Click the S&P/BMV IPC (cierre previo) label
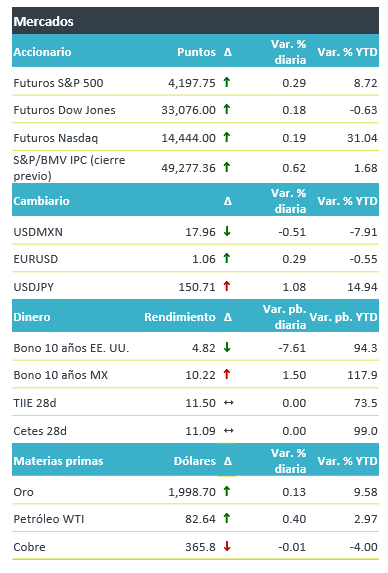Image resolution: width=388 pixels, height=573 pixels. pyautogui.click(x=69, y=168)
